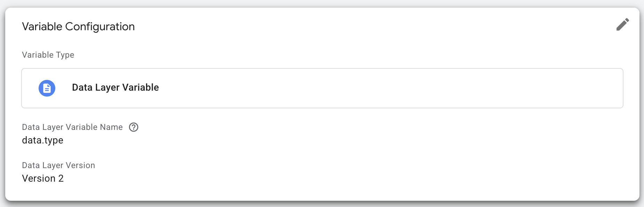Select the Data Layer Variable type text
This screenshot has width=644, height=207.
115,88
